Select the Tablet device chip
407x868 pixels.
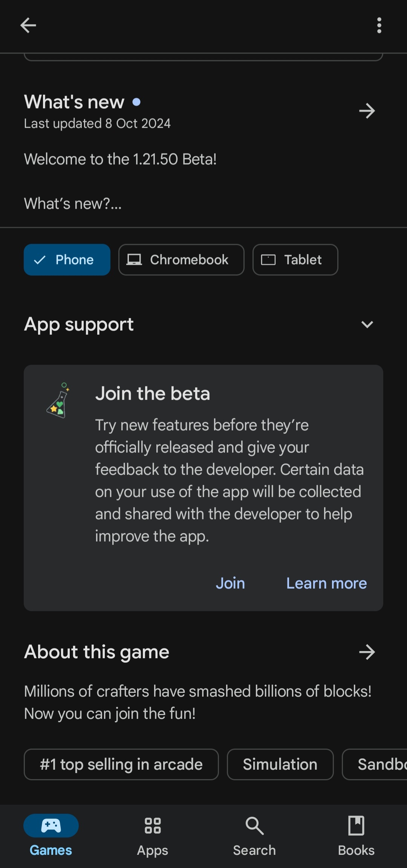(x=295, y=260)
